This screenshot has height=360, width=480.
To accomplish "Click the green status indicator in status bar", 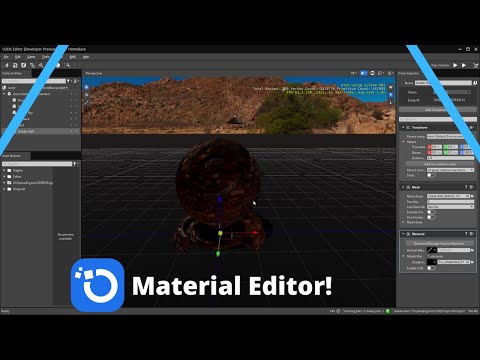I will (388, 311).
